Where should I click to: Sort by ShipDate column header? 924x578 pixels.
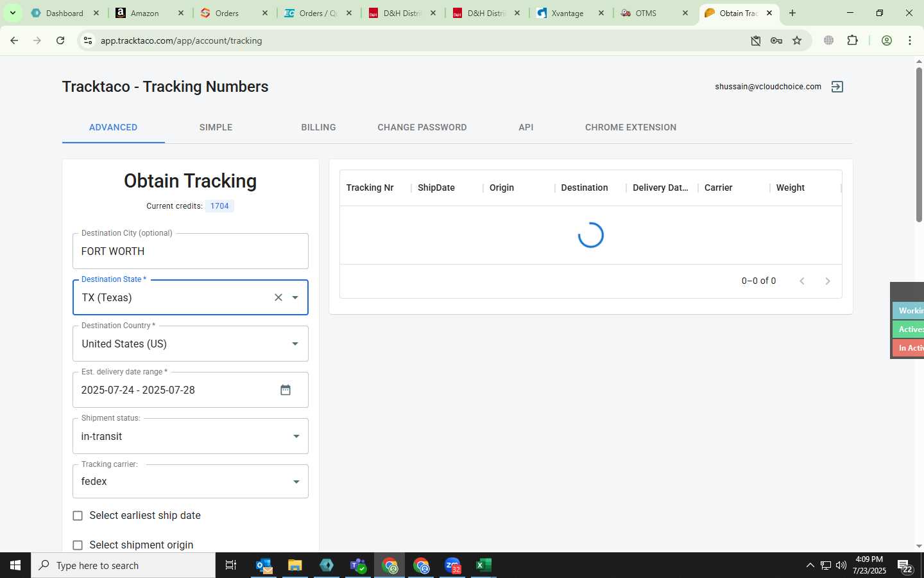point(436,188)
